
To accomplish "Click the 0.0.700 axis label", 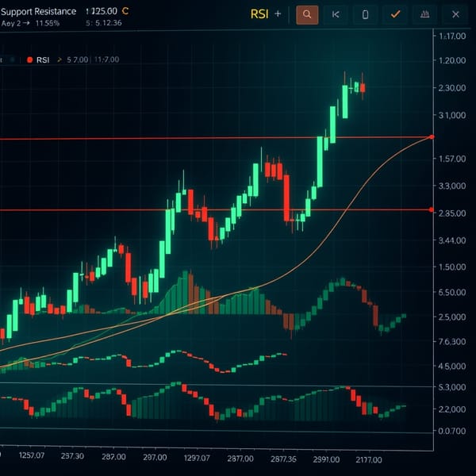I will coord(452,431).
